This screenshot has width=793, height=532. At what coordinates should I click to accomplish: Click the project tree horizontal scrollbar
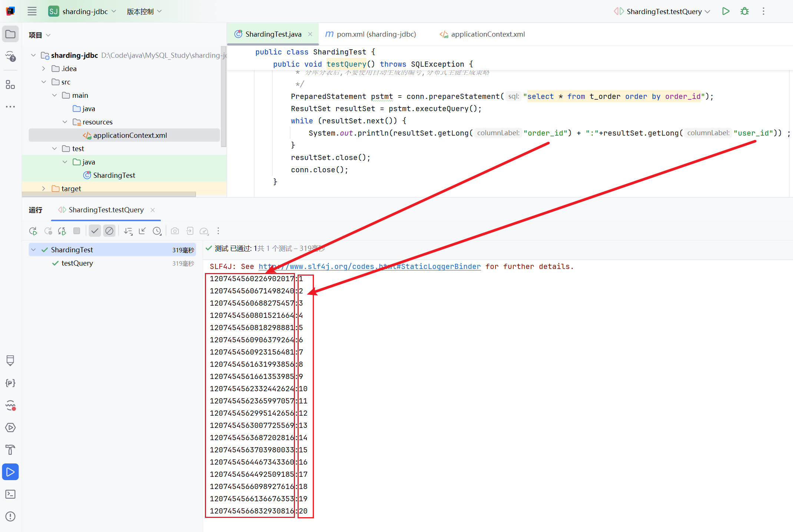109,194
